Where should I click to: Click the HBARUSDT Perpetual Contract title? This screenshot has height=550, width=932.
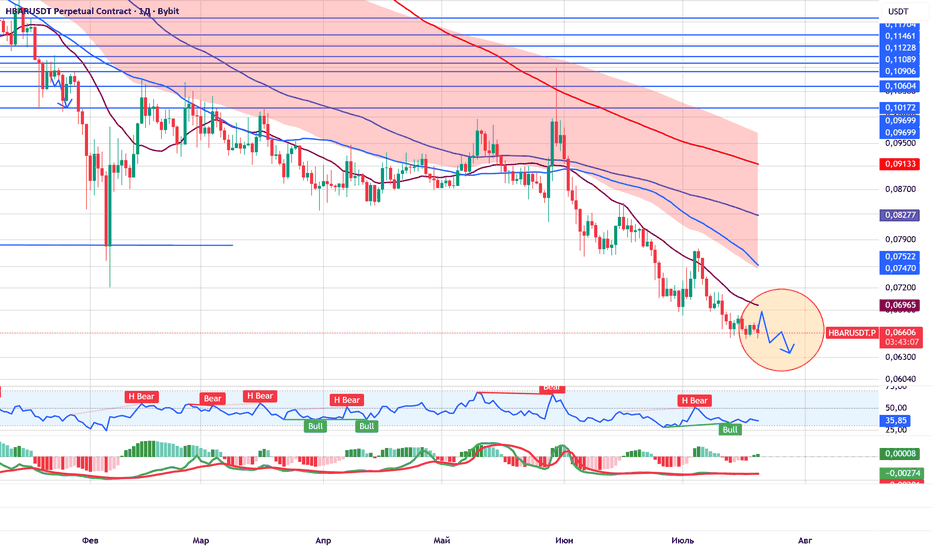tap(92, 11)
